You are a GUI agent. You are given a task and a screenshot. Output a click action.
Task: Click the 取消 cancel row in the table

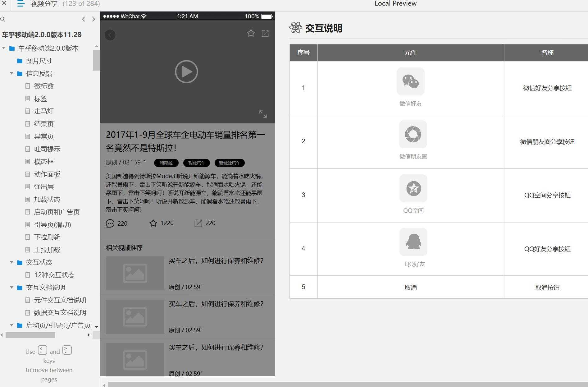click(410, 287)
